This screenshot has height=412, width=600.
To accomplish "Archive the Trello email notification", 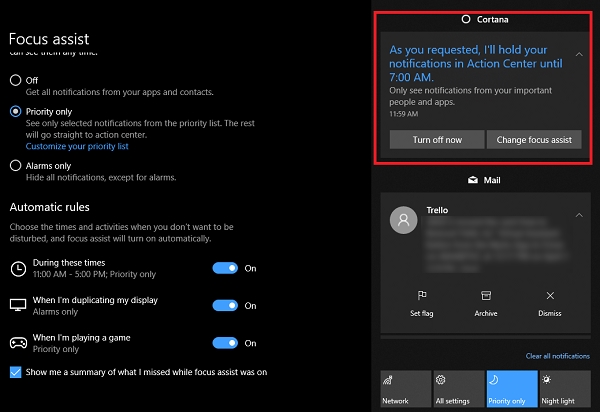I will click(485, 296).
